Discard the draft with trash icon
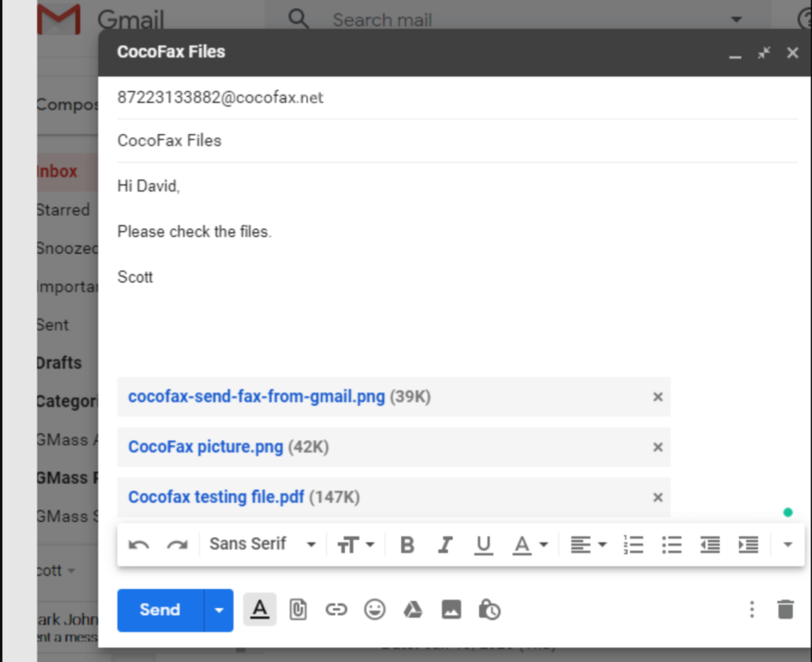The image size is (812, 662). (786, 609)
